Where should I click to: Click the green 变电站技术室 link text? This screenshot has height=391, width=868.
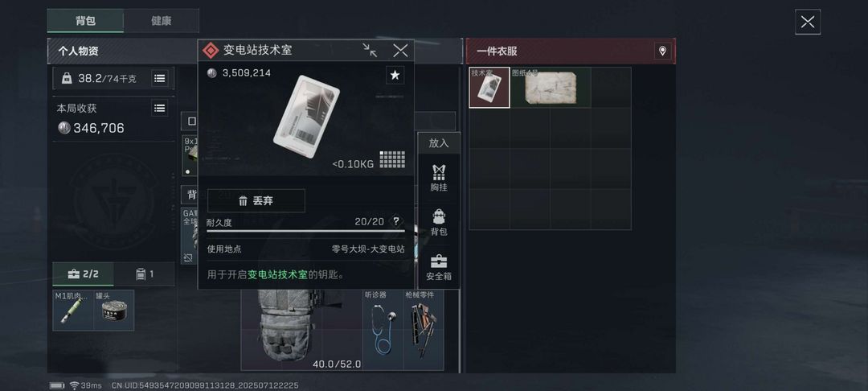pyautogui.click(x=277, y=274)
